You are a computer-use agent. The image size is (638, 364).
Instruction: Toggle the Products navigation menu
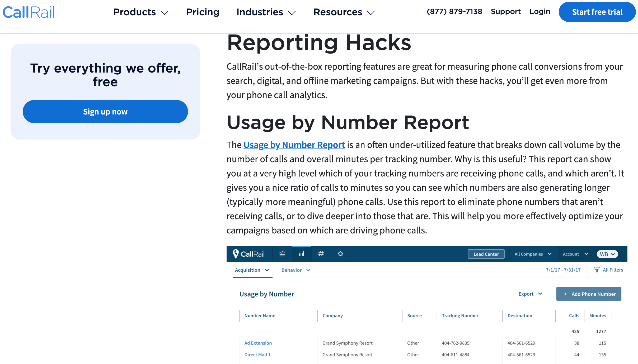140,12
